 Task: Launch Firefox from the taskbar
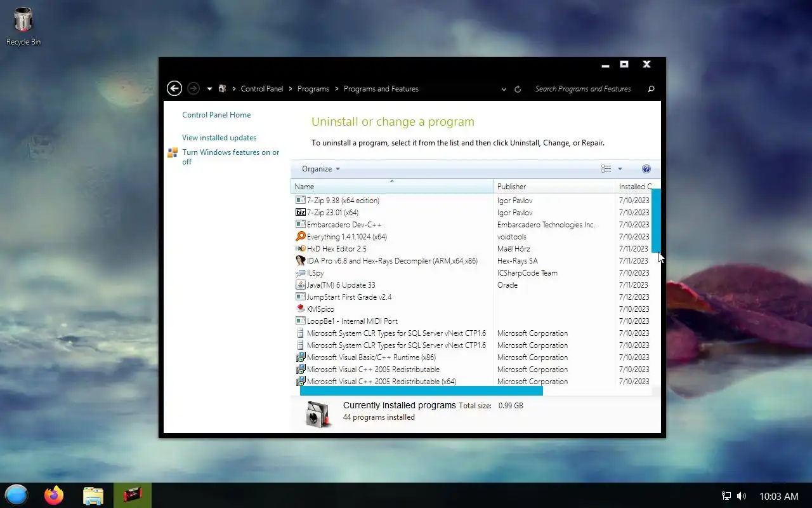pyautogui.click(x=54, y=495)
